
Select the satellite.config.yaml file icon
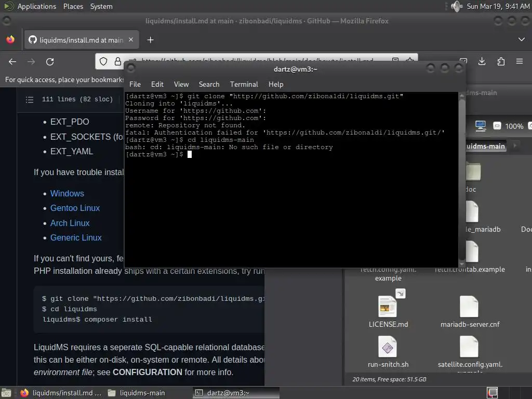coord(469,347)
